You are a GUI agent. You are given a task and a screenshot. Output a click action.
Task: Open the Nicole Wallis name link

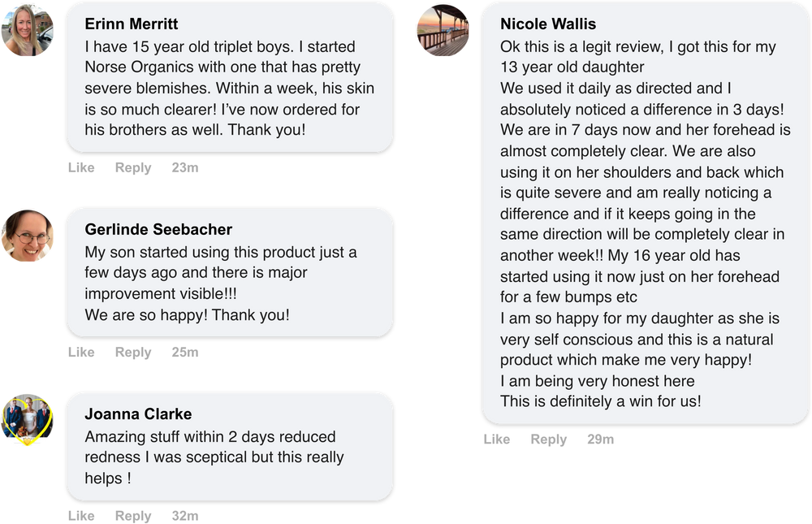coord(548,24)
